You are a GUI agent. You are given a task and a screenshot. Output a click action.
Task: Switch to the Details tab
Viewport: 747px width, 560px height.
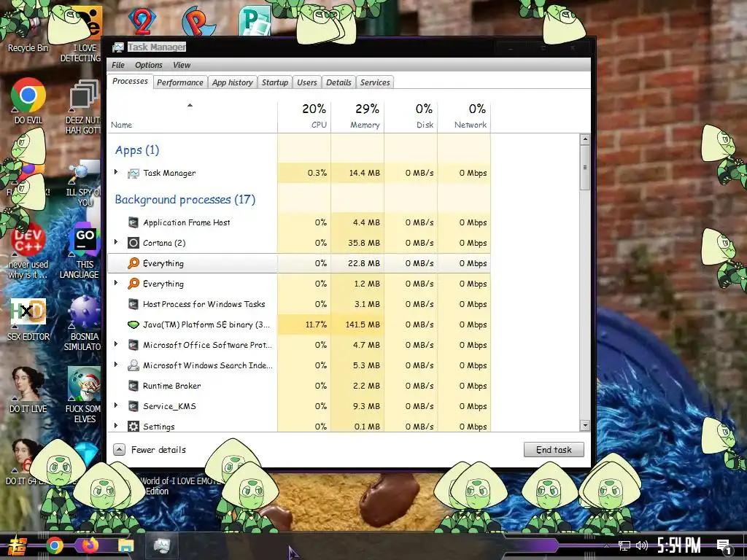click(x=338, y=82)
